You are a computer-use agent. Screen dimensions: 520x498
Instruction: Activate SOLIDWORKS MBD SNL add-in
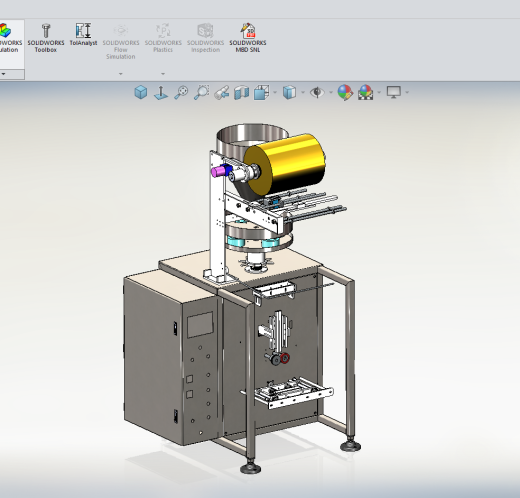click(x=248, y=38)
